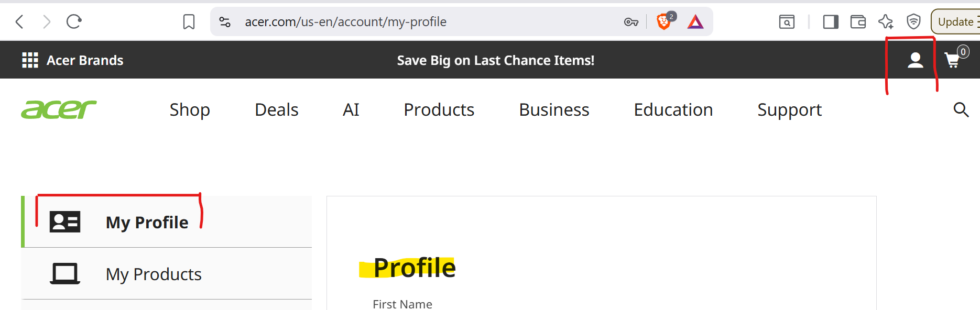Open the shopping cart
The image size is (980, 310).
953,61
